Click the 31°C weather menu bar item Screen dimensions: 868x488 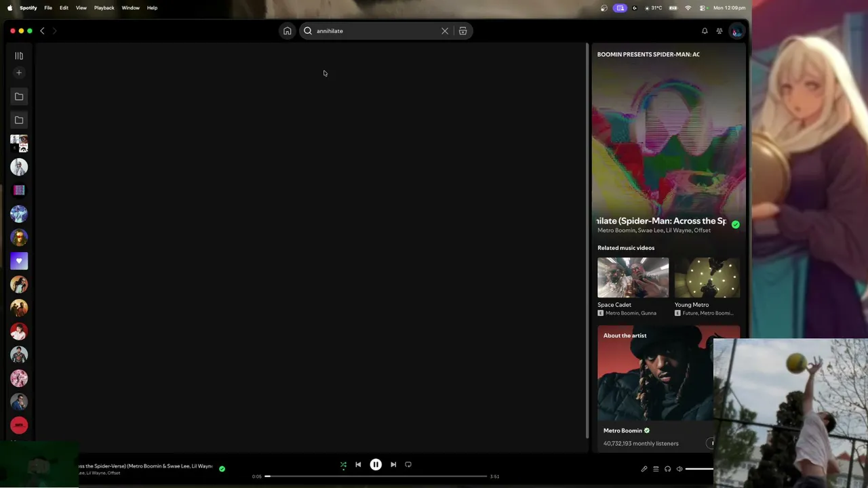[653, 7]
